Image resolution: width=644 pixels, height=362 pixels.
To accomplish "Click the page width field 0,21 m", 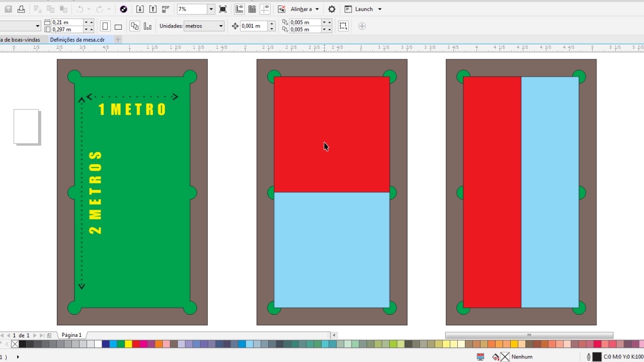I will [x=67, y=23].
